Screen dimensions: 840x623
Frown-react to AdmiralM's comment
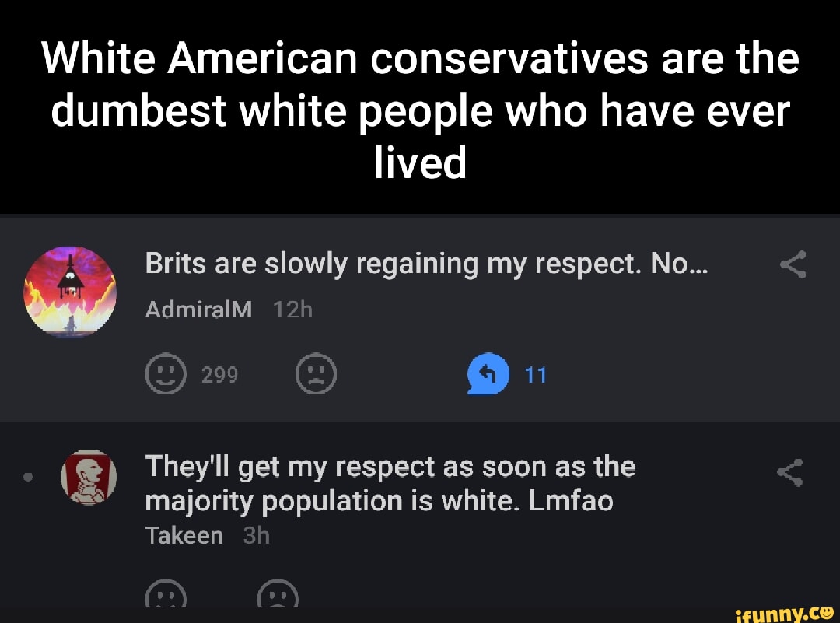(x=316, y=376)
